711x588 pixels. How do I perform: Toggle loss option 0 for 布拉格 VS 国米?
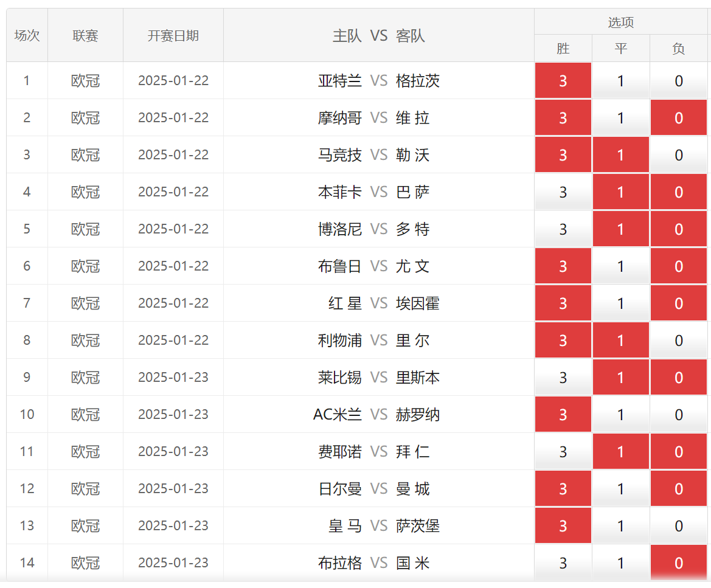point(678,563)
